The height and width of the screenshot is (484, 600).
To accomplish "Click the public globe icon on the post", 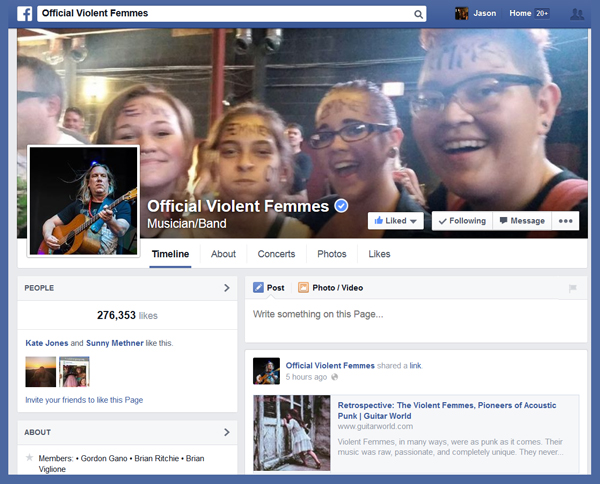I will coord(334,377).
